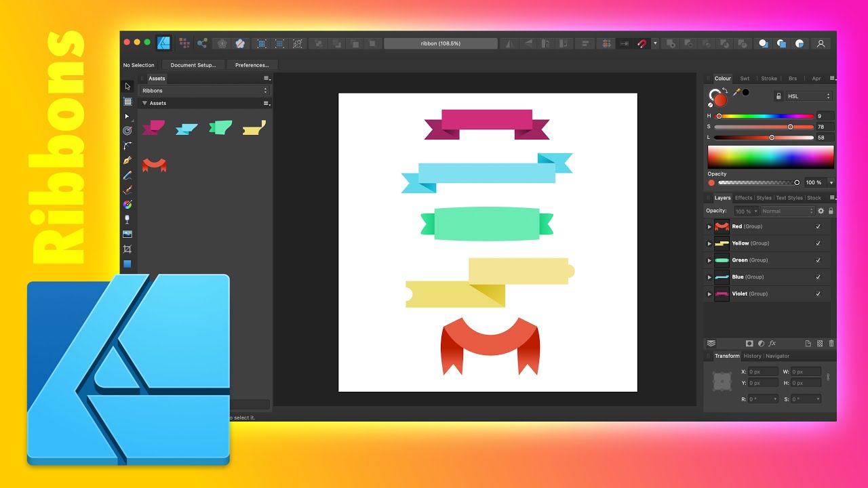Click the Add Layer page icon

[x=808, y=344]
